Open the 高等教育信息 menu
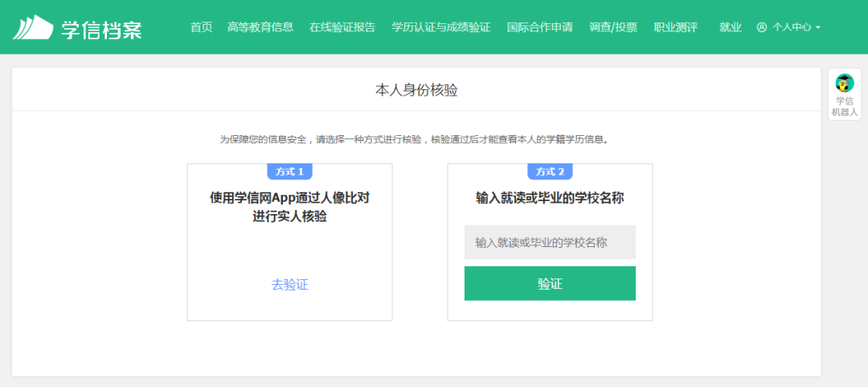 click(260, 27)
